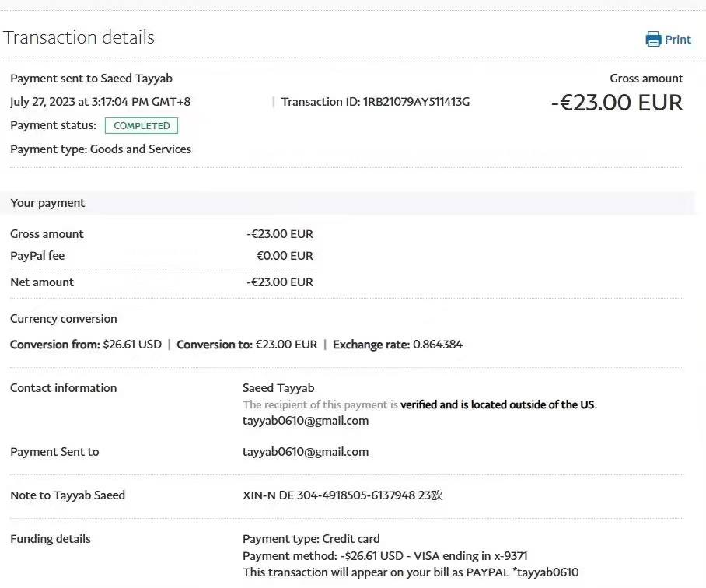This screenshot has width=706, height=588.
Task: Click the Currency conversion heading
Action: pyautogui.click(x=64, y=319)
